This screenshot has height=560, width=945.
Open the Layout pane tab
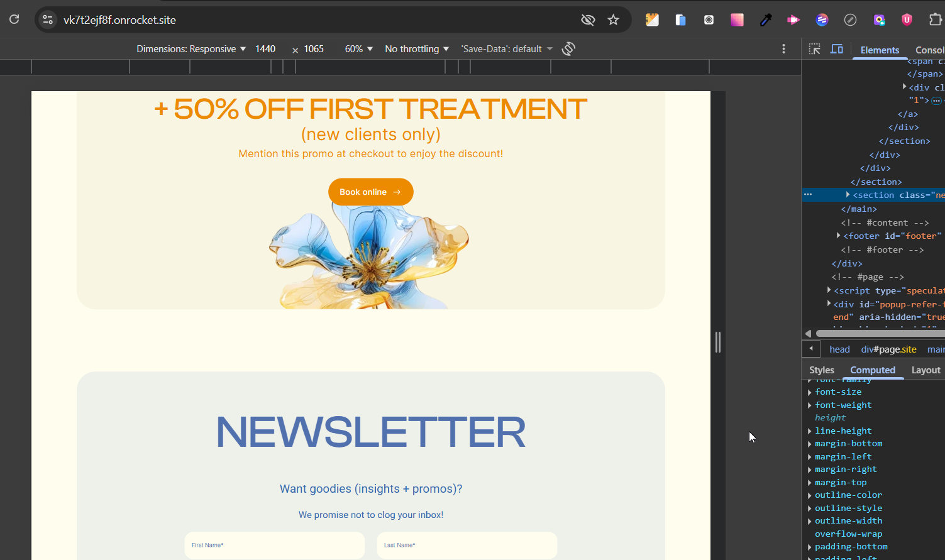(x=926, y=370)
